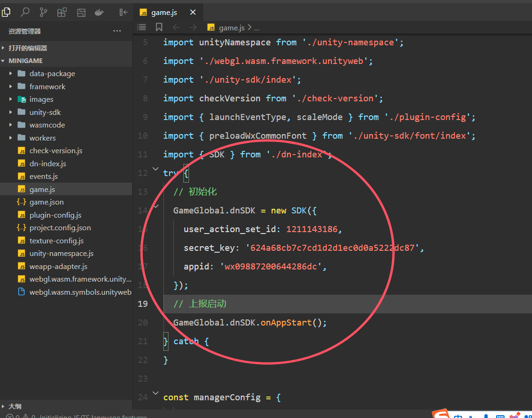Fold the try block at line 12
The height and width of the screenshot is (418, 532).
coord(155,169)
